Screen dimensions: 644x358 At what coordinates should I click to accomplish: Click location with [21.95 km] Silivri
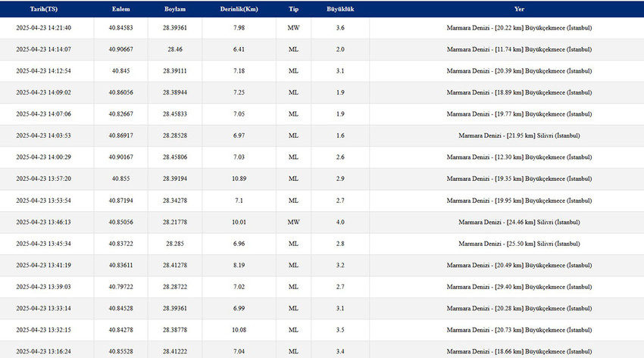(519, 135)
